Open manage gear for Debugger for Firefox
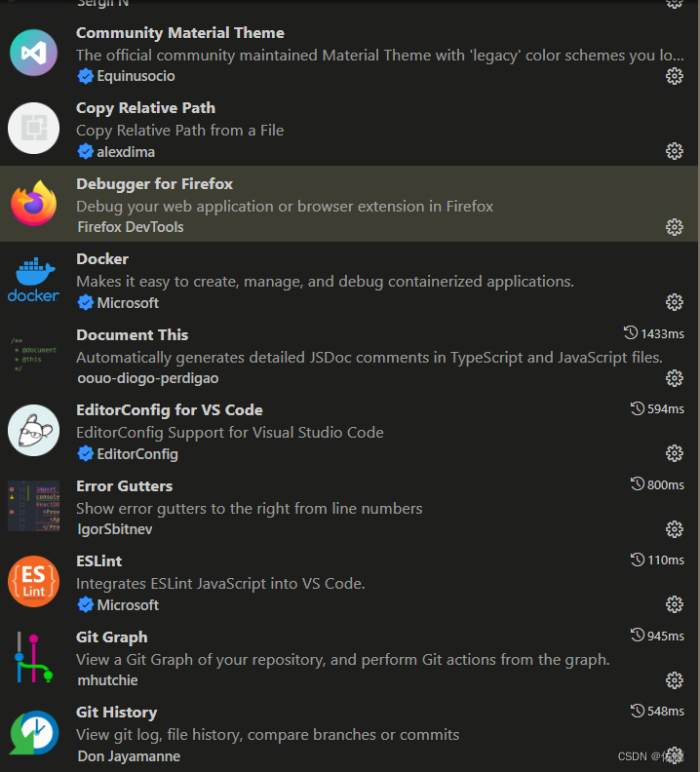The width and height of the screenshot is (700, 772). pos(674,227)
